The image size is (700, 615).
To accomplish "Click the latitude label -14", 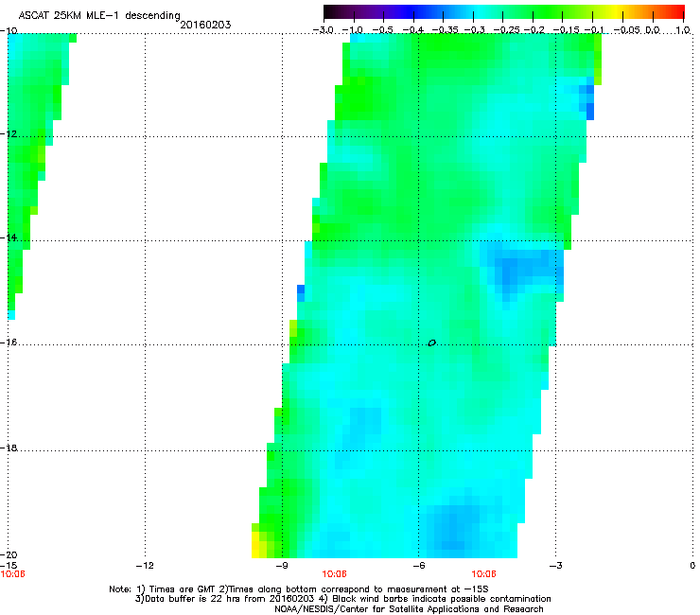I will 9,237.
